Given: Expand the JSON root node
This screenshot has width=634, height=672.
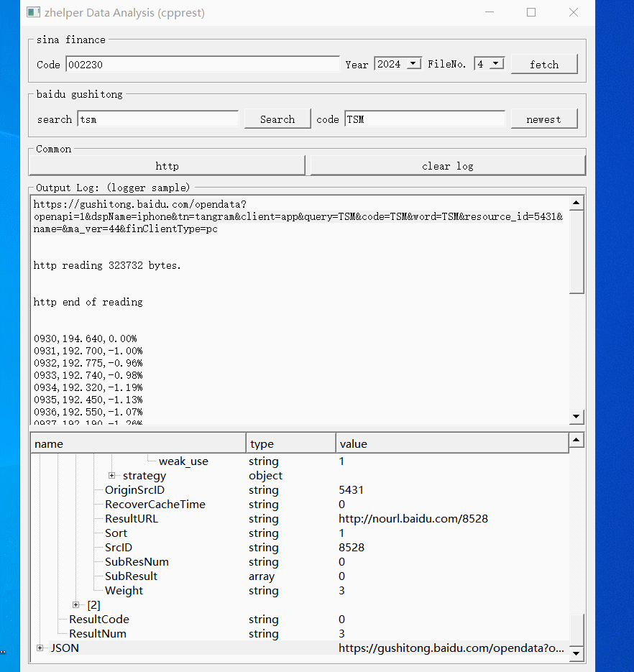Looking at the screenshot, I should [40, 648].
